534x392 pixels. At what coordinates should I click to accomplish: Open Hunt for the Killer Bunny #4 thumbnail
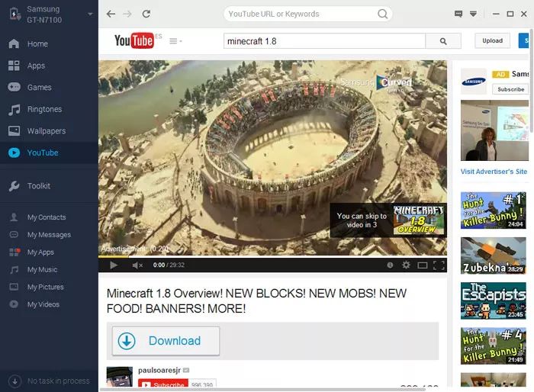493,346
